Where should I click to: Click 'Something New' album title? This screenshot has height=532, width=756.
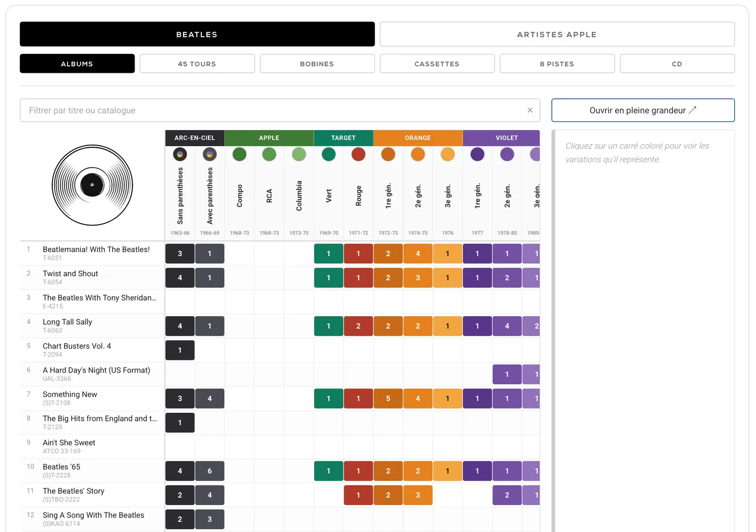pyautogui.click(x=70, y=394)
